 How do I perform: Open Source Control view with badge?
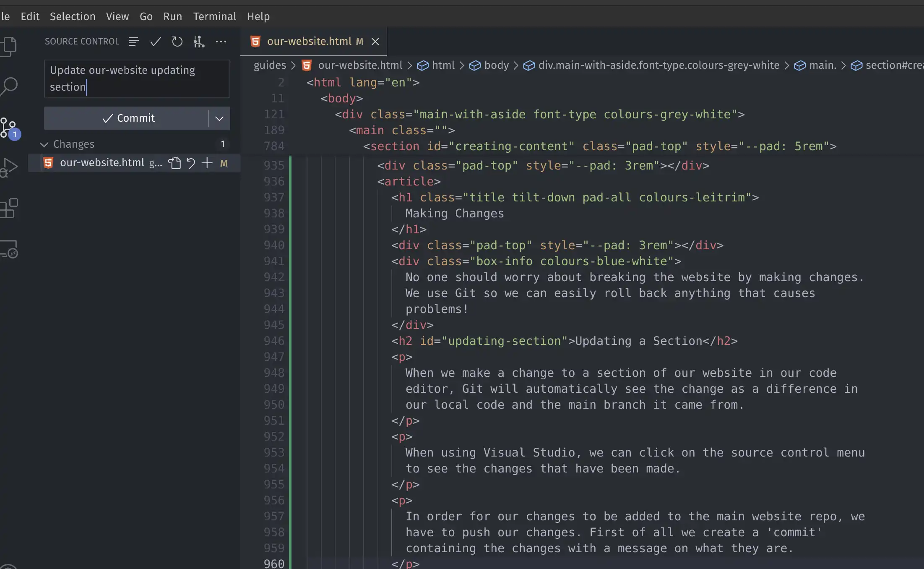tap(9, 128)
